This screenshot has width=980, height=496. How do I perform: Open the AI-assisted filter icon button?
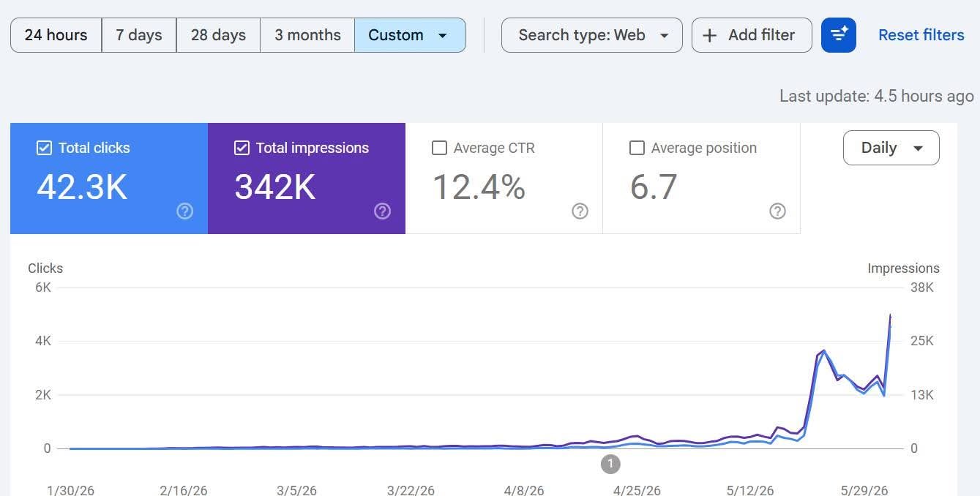pyautogui.click(x=839, y=35)
